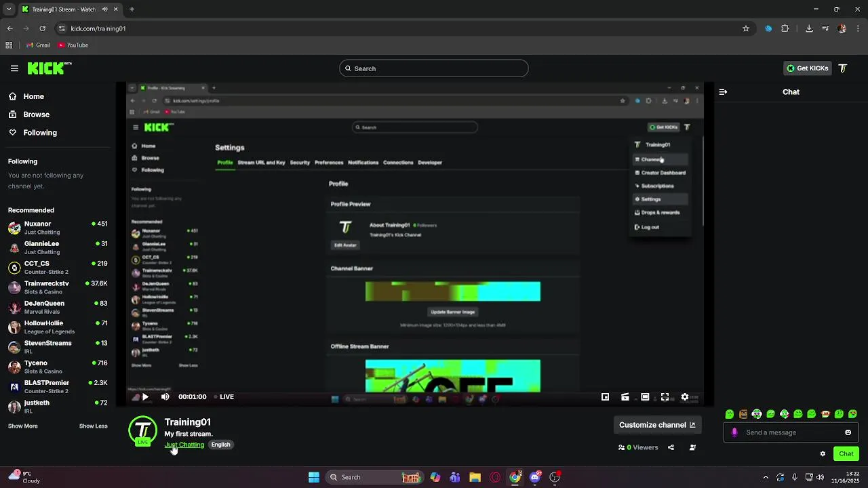
Task: Mute the stream volume
Action: click(x=165, y=397)
